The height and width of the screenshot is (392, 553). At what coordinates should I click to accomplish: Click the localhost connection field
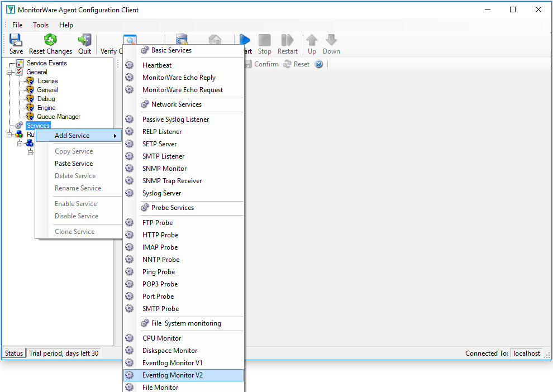527,353
